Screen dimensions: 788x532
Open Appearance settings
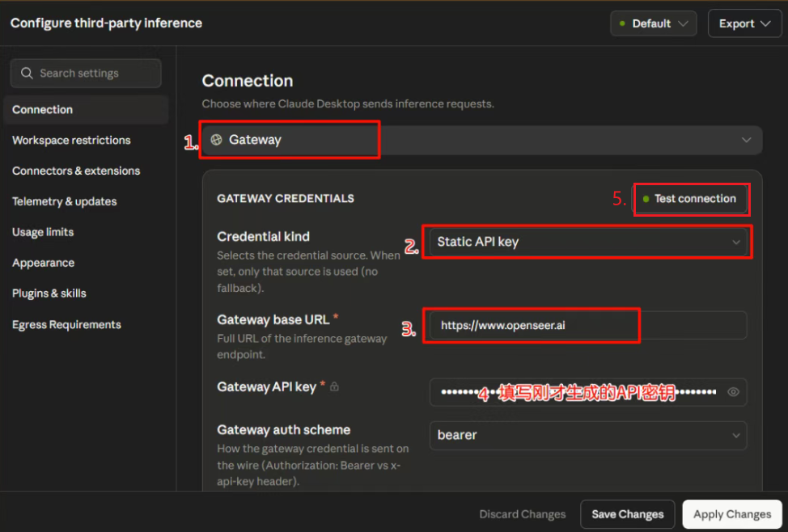click(x=43, y=263)
